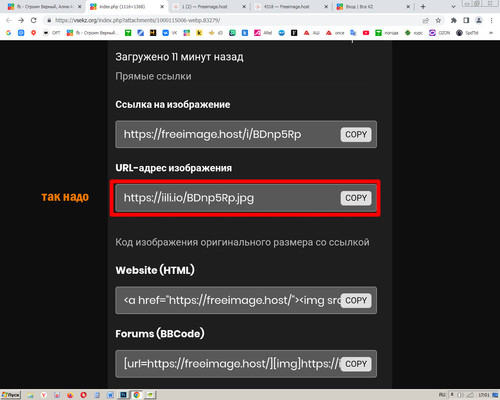Image resolution: width=500 pixels, height=400 pixels.
Task: Switch to the 'fb - Строим Верный' tab
Action: (43, 7)
